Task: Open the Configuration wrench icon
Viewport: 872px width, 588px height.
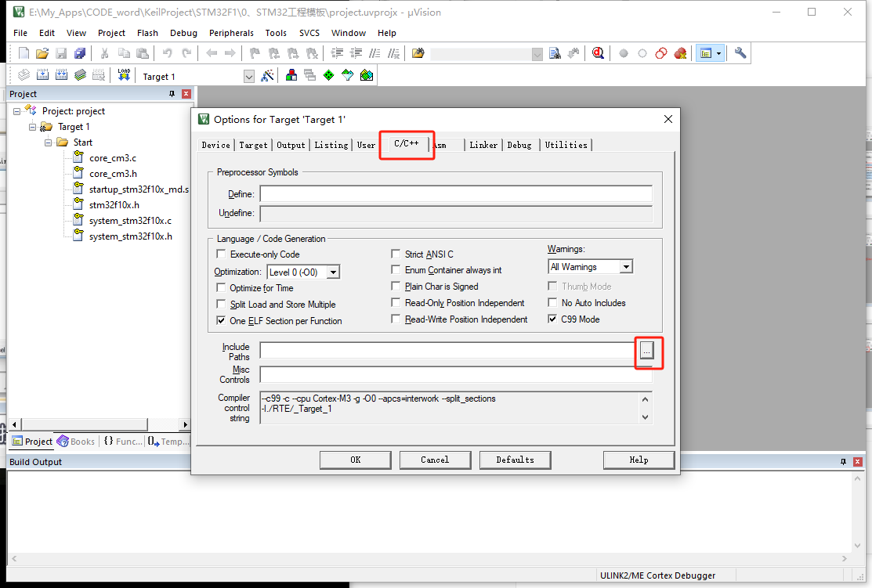Action: 740,53
